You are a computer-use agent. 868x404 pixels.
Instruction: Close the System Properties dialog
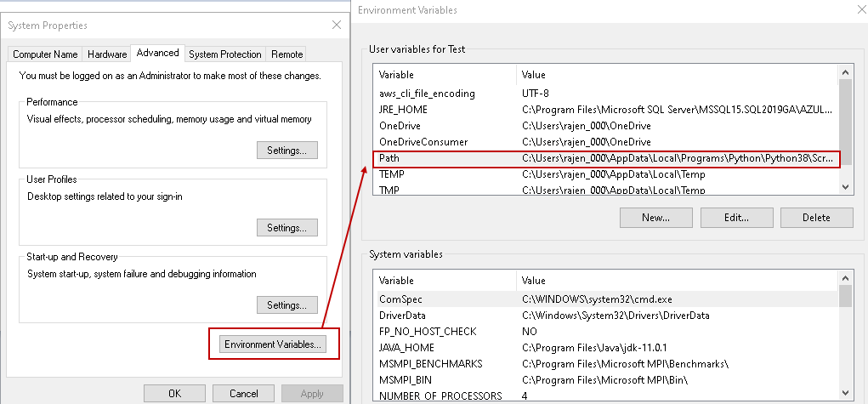pyautogui.click(x=337, y=26)
